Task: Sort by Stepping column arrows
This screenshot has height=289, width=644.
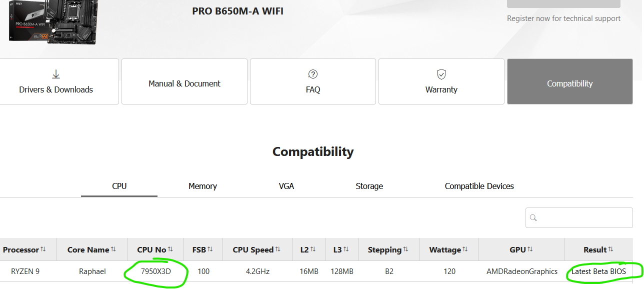Action: click(x=405, y=249)
